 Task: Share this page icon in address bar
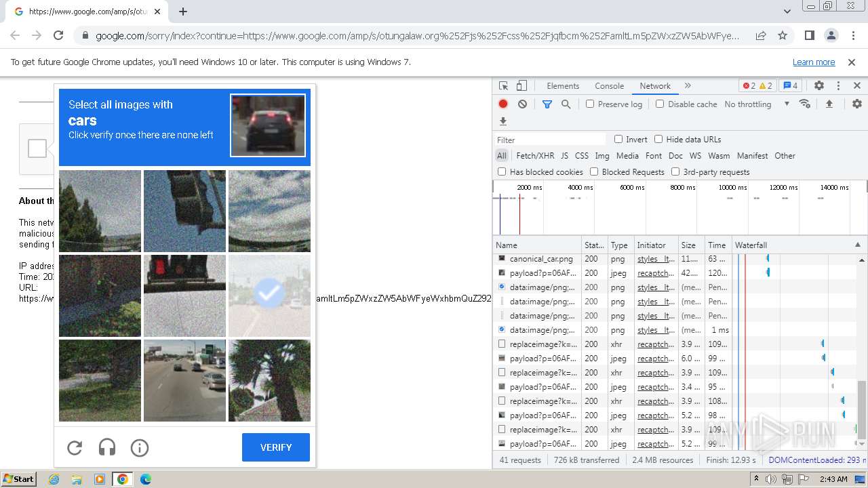pyautogui.click(x=761, y=36)
